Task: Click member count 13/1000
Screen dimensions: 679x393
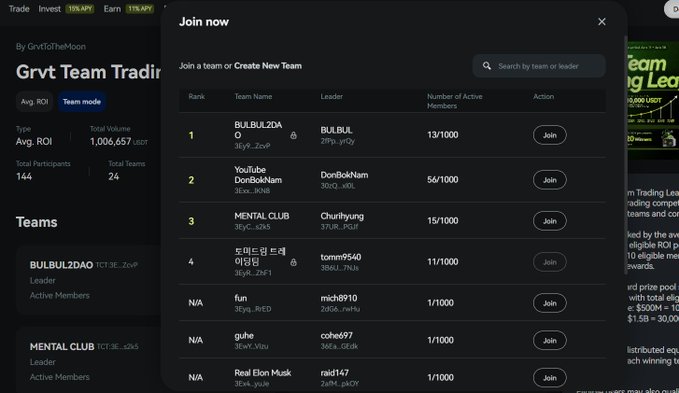Action: tap(443, 135)
